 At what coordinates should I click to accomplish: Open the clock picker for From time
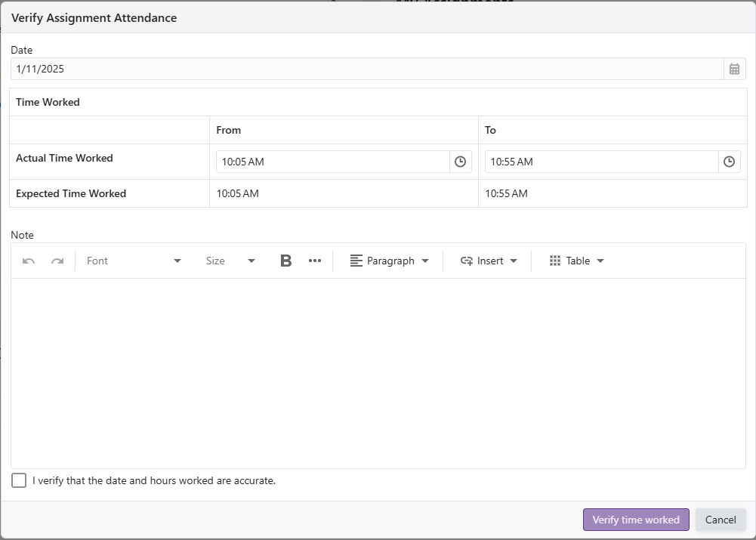[460, 162]
